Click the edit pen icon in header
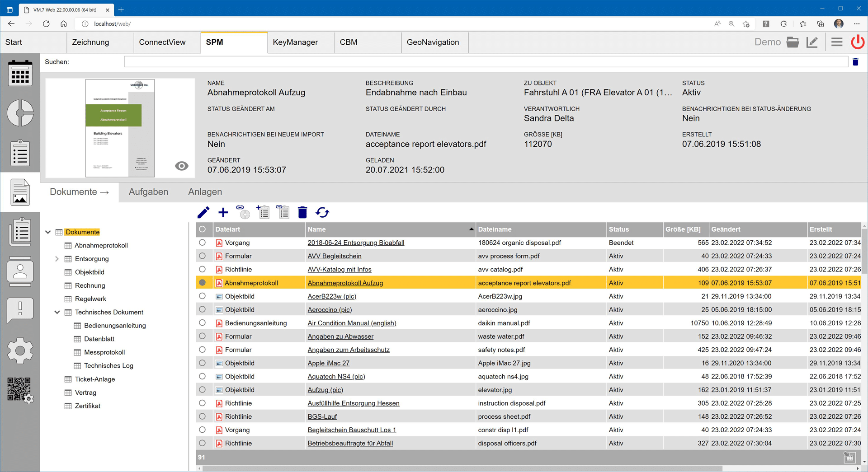The image size is (868, 472). coord(812,42)
